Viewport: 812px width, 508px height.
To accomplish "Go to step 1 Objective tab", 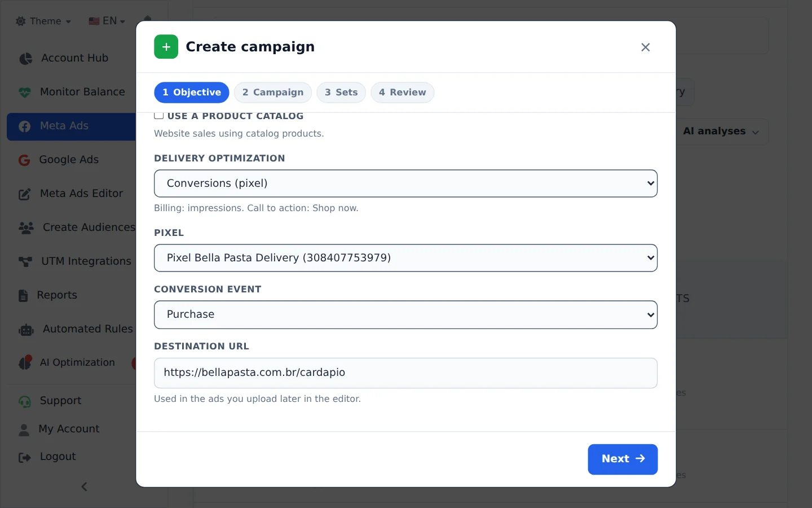I will pos(192,93).
